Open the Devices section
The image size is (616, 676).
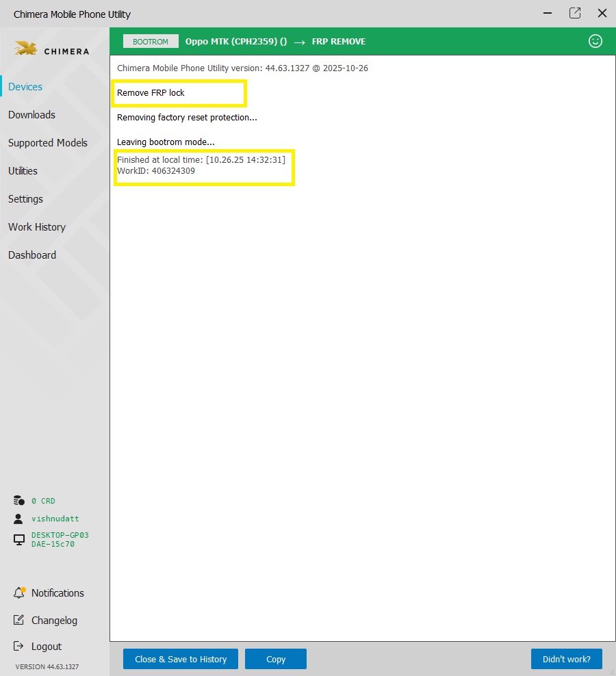point(25,87)
